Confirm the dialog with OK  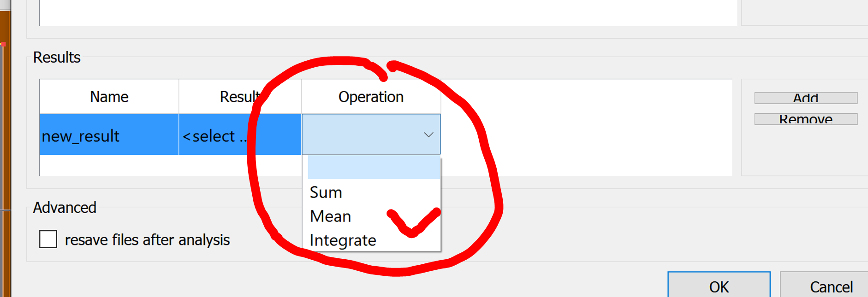pyautogui.click(x=719, y=286)
